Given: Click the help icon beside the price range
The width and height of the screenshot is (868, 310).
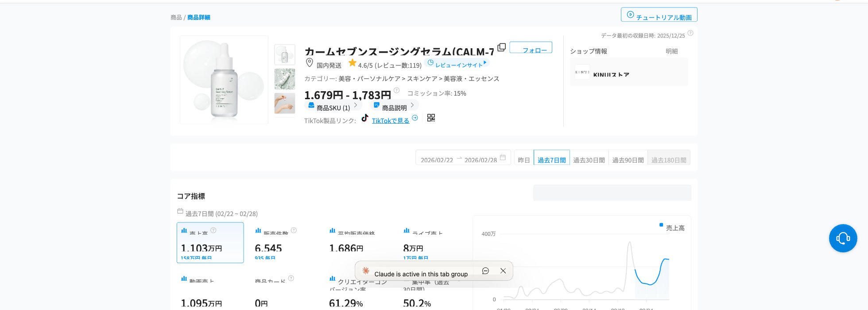Looking at the screenshot, I should point(396,90).
